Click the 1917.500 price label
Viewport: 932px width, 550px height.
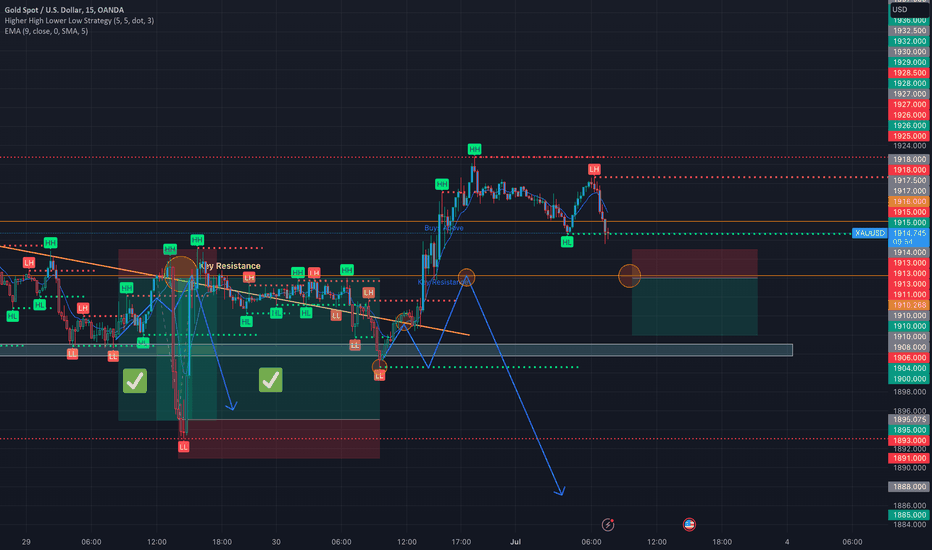point(909,180)
